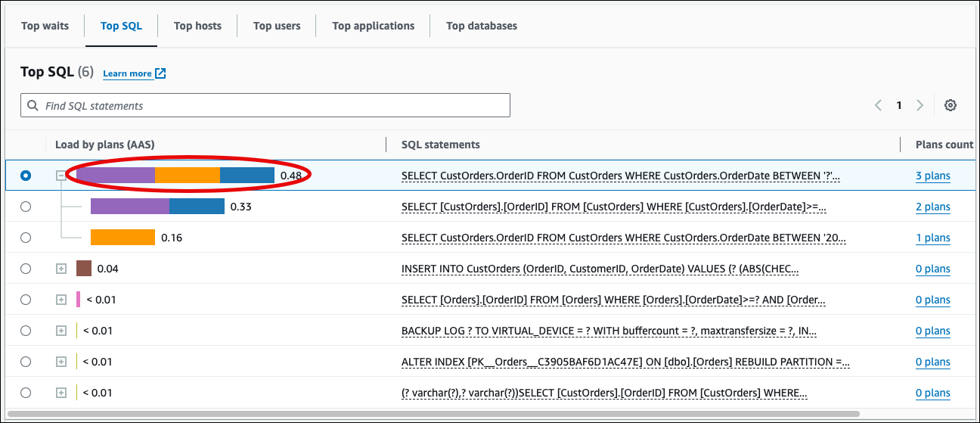Open the Top hosts tab

(x=197, y=26)
